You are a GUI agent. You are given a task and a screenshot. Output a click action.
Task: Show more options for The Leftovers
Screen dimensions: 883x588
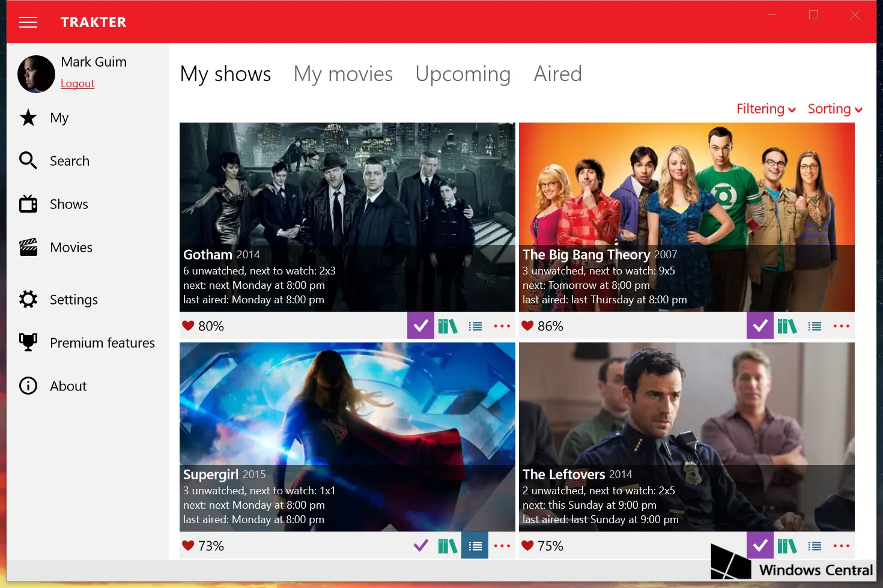(842, 546)
